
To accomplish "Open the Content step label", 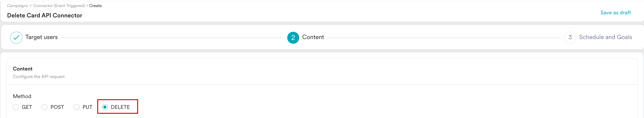I will point(313,37).
